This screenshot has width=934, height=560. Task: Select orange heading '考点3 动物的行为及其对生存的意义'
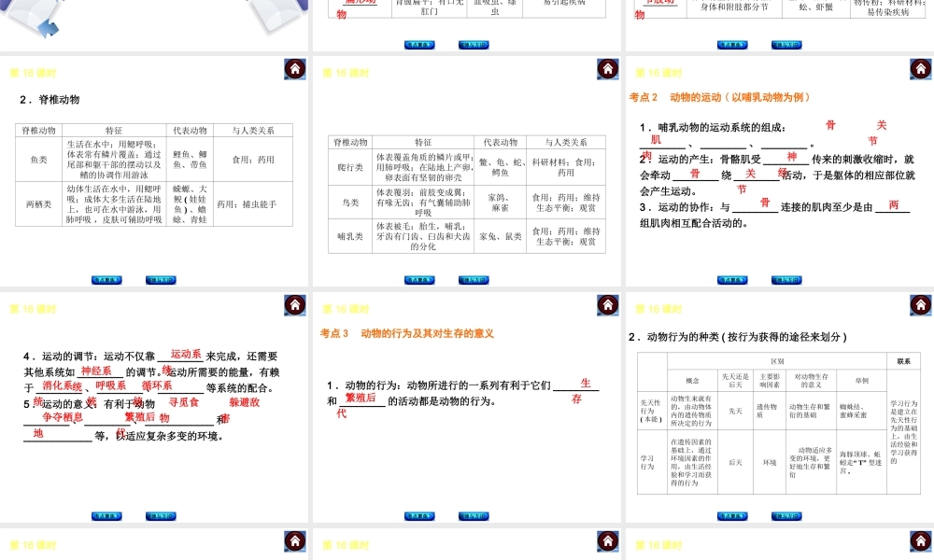pos(407,333)
